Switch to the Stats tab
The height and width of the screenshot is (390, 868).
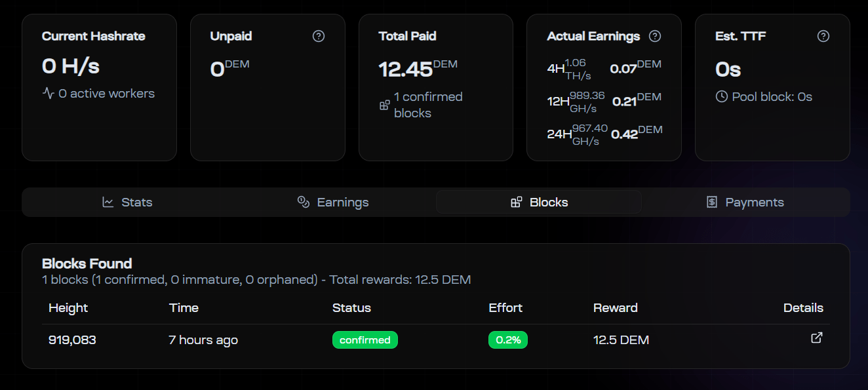pyautogui.click(x=128, y=202)
